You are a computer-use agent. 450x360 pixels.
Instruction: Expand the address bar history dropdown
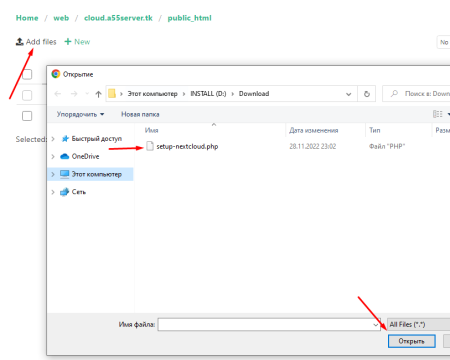click(x=349, y=94)
